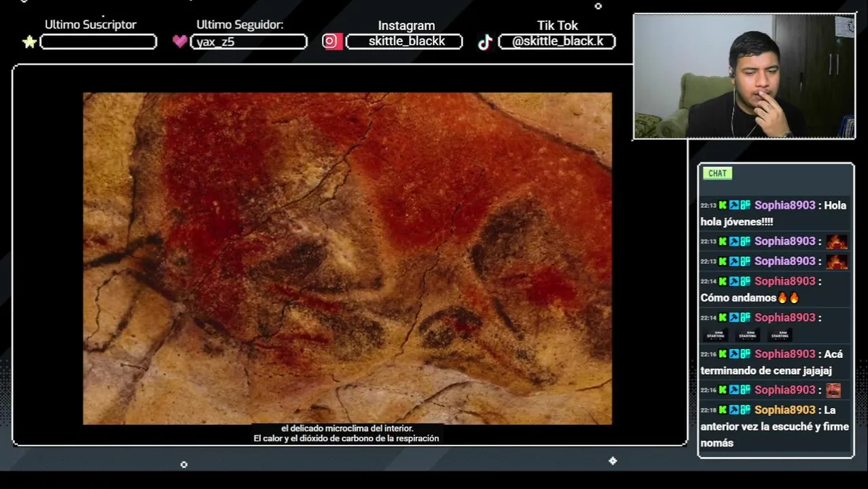Click subtitle 'el delicado microclima del interior.'
The image size is (868, 489).
pos(347,429)
